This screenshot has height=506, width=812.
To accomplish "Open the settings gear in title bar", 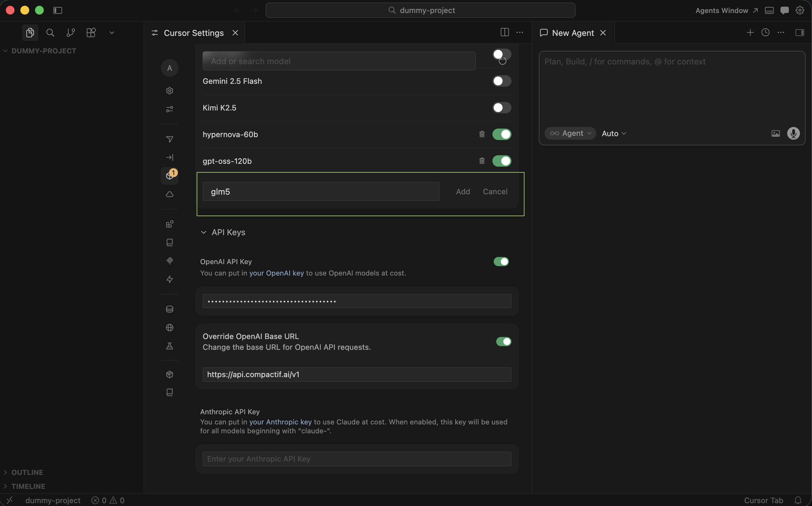I will pos(800,10).
